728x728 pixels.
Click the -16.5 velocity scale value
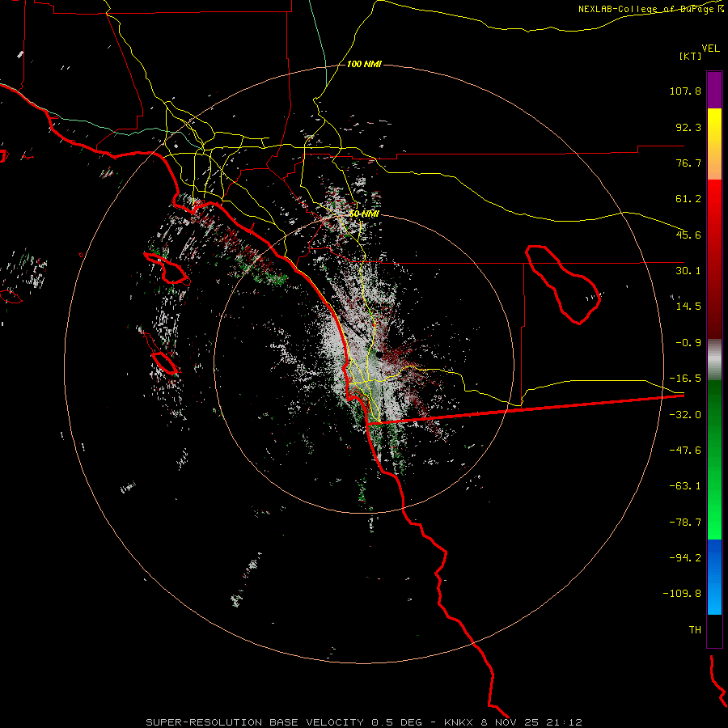coord(685,379)
